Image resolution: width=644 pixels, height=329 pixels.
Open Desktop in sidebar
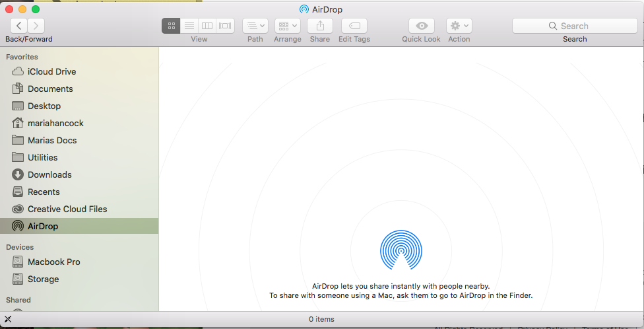[x=79, y=106]
